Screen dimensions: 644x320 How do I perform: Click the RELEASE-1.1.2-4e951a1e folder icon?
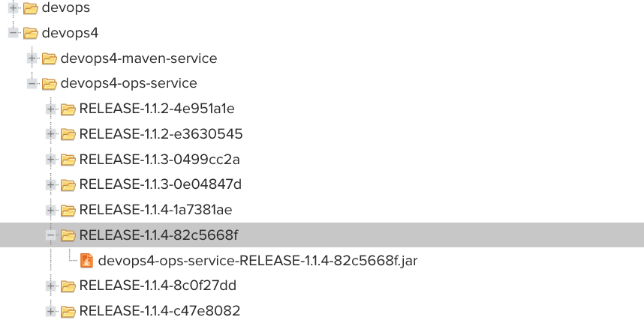[68, 109]
